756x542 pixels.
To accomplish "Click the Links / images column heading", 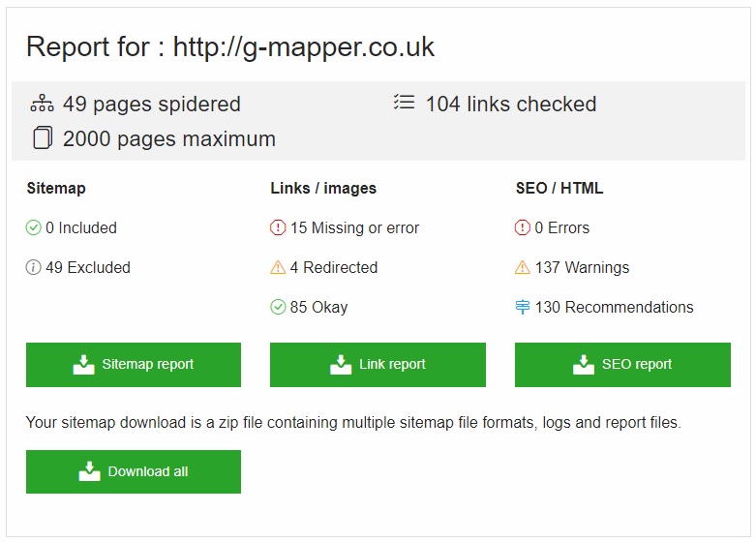I will click(323, 189).
